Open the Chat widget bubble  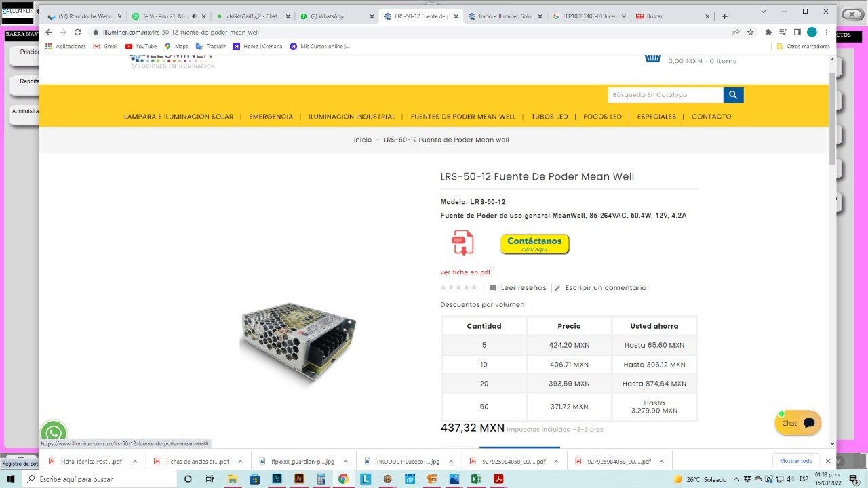[797, 423]
